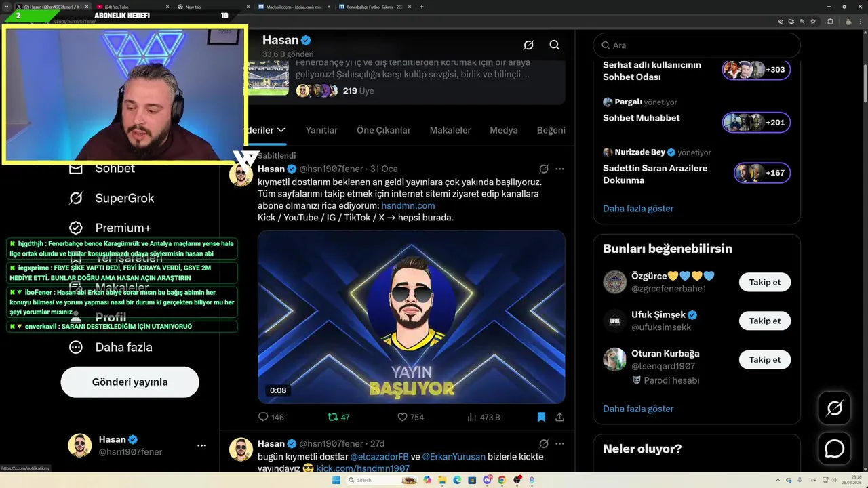Open Chrome's three-dot menu in the toolbar
Viewport: 868px width, 488px height.
coord(859,22)
